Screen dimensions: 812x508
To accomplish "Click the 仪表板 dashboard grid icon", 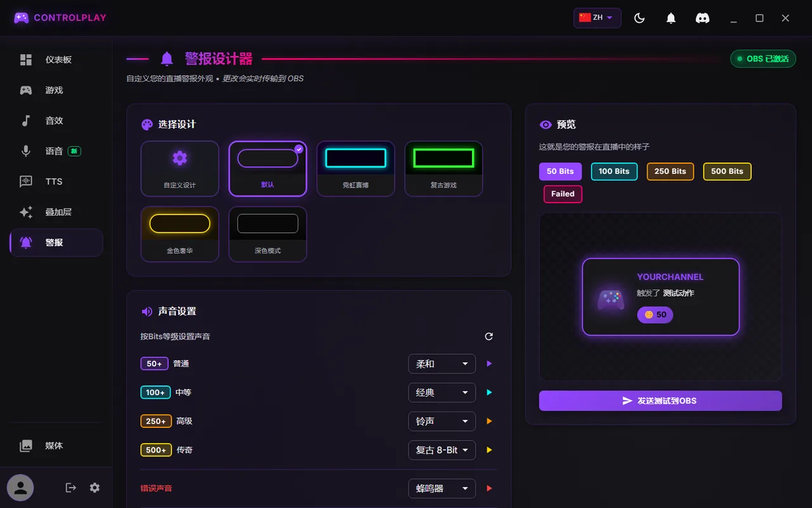I will pyautogui.click(x=26, y=60).
